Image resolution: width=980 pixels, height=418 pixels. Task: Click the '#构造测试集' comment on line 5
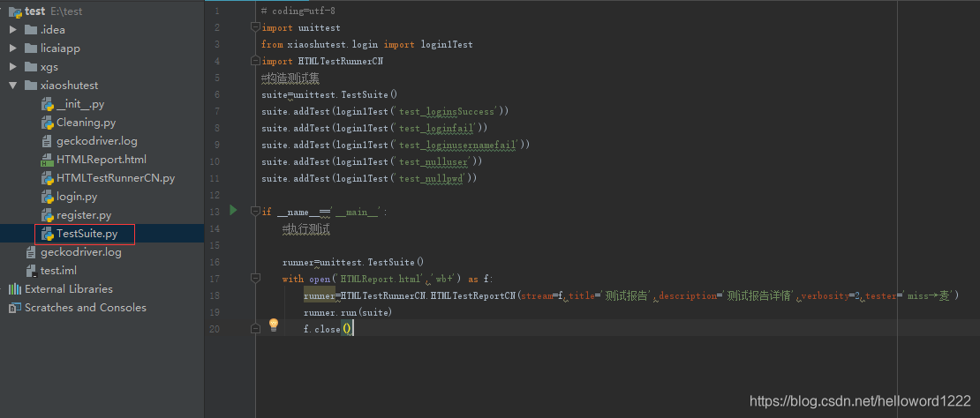[x=290, y=78]
